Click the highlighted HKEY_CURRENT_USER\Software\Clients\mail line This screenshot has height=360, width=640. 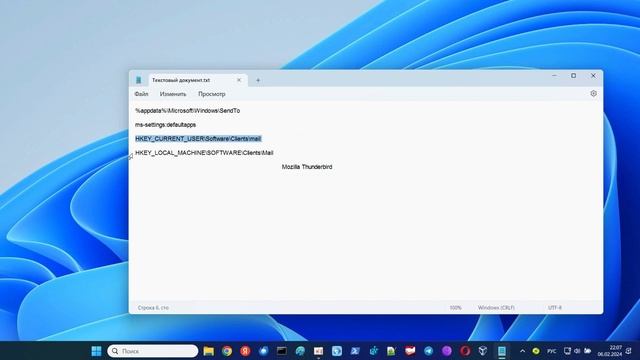(x=198, y=139)
